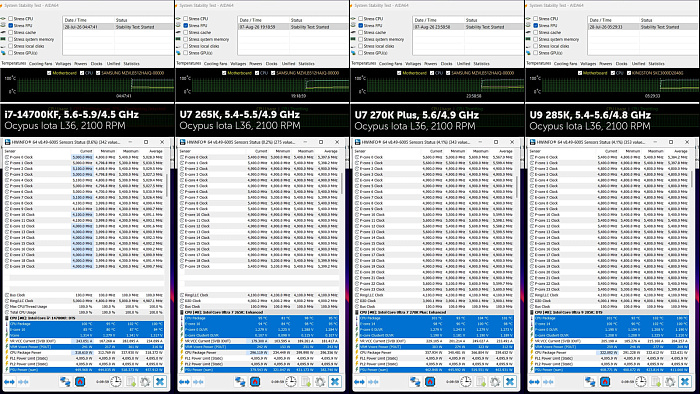The width and height of the screenshot is (700, 394).
Task: Select the 'Total CPU Usage' row in i7-14700KF HWiNFO
Action: click(83, 312)
